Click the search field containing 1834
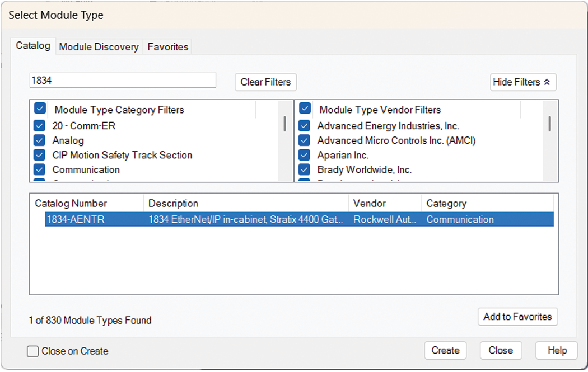The width and height of the screenshot is (588, 372). tap(123, 81)
